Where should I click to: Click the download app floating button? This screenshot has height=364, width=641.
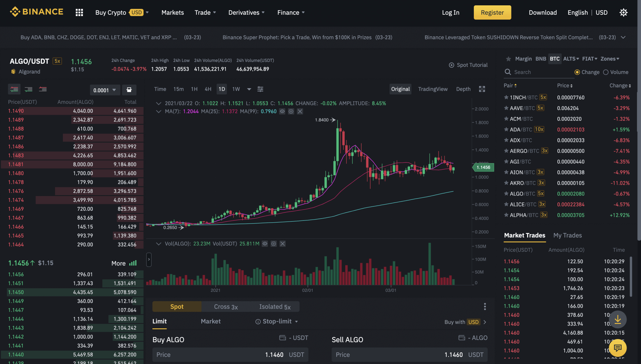click(618, 319)
